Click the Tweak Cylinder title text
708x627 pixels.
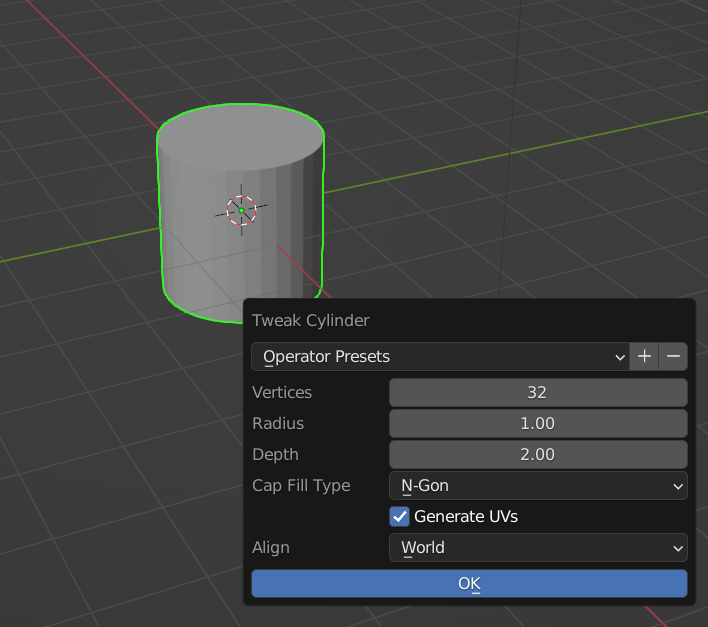[311, 320]
